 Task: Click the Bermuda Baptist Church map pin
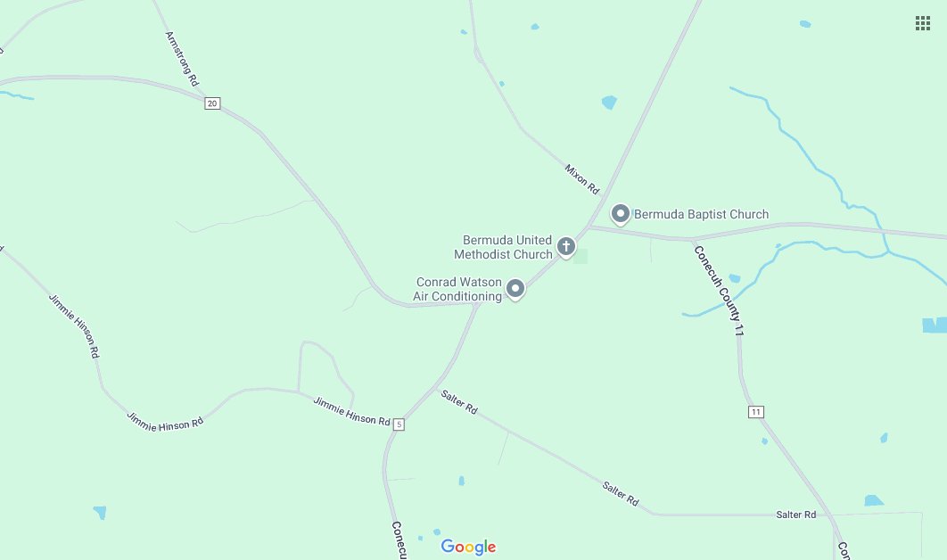click(x=621, y=214)
